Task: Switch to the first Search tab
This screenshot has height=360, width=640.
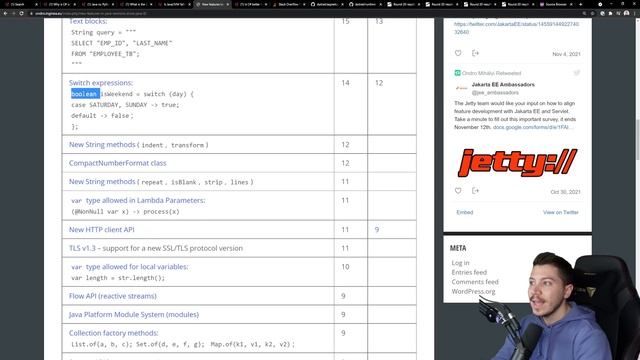Action: tap(20, 4)
